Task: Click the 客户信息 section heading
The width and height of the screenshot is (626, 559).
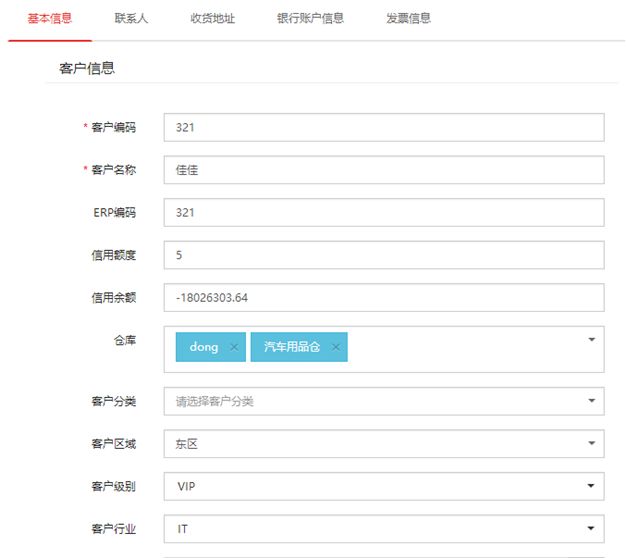Action: [87, 68]
